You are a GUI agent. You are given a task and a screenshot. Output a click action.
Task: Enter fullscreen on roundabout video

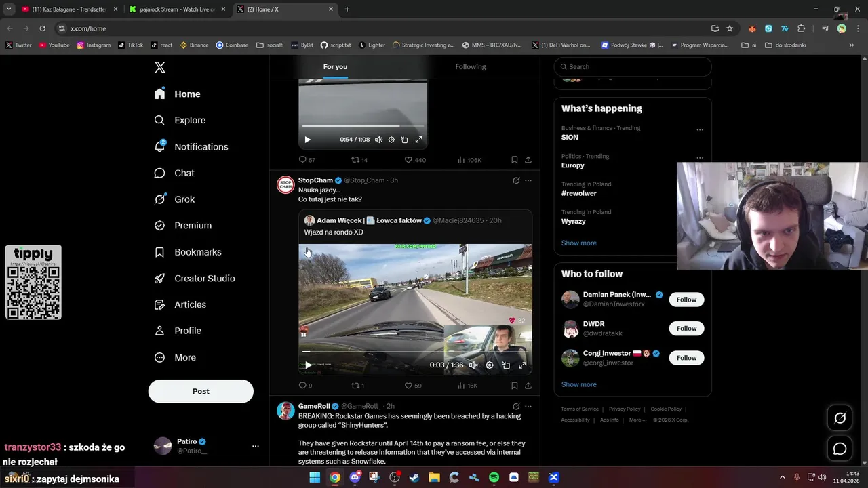click(522, 365)
